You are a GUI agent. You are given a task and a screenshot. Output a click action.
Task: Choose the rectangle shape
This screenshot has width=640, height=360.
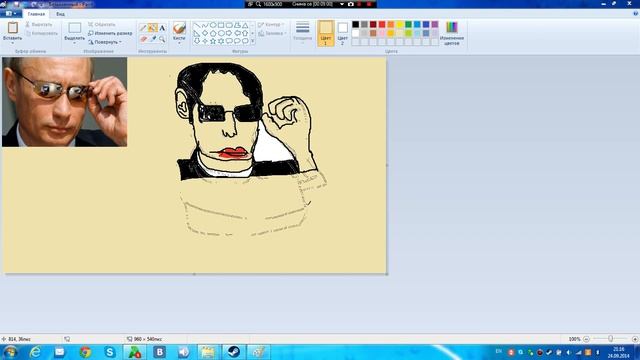221,25
